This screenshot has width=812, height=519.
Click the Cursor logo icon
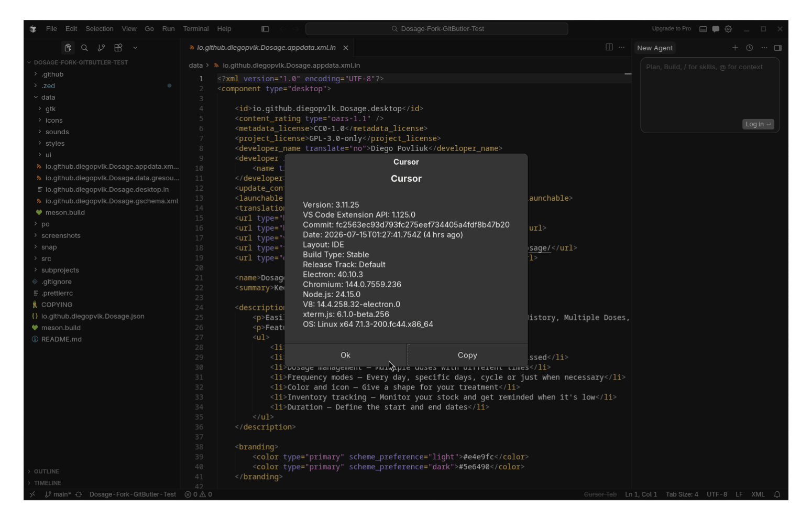(33, 29)
